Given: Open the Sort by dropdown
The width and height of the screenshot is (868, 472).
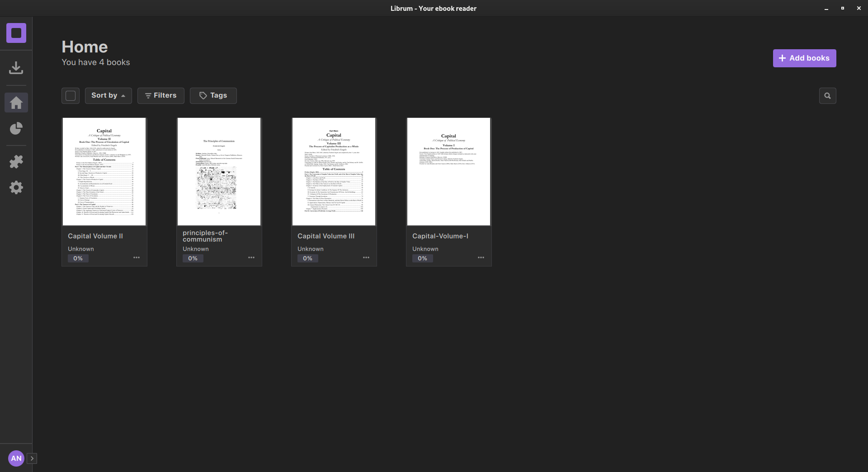Looking at the screenshot, I should (108, 95).
